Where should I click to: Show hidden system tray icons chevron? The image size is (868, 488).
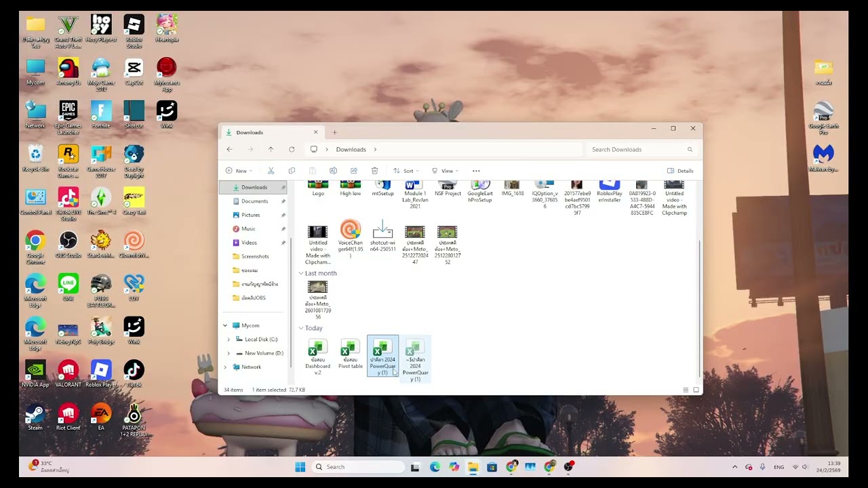pyautogui.click(x=734, y=467)
